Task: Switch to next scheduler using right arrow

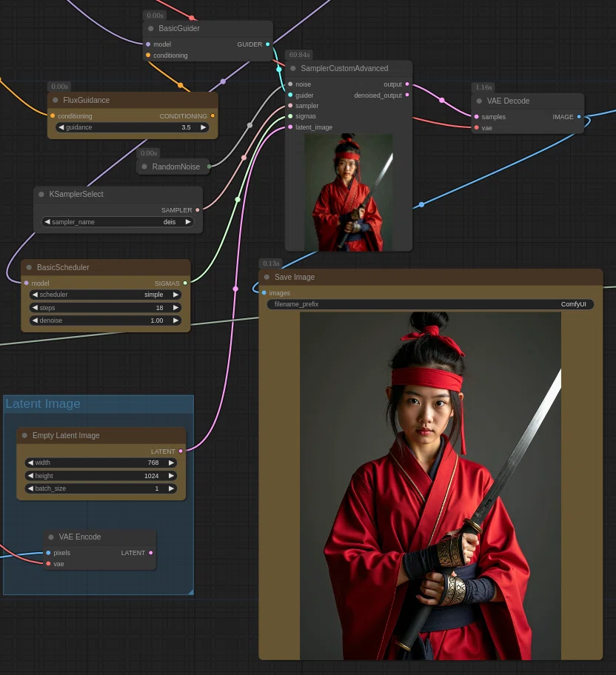Action: [x=175, y=295]
